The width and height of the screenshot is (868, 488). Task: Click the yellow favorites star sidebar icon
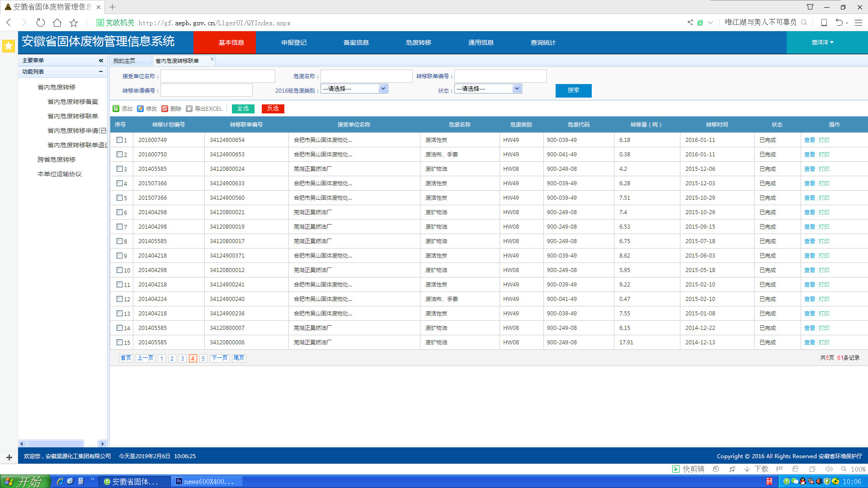pos(9,46)
